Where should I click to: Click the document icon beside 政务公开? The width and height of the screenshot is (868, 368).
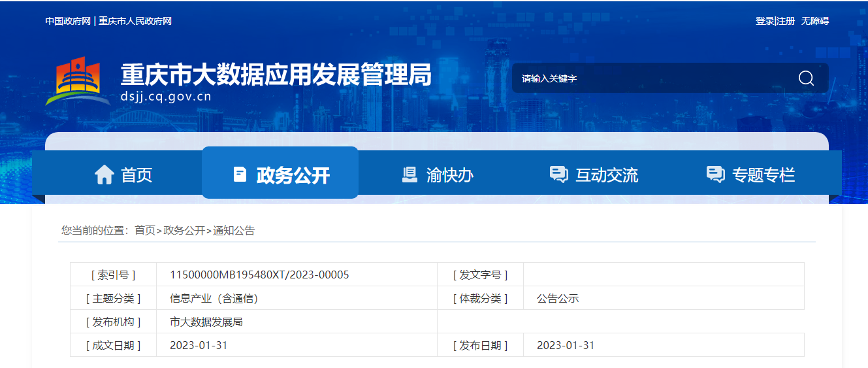240,175
